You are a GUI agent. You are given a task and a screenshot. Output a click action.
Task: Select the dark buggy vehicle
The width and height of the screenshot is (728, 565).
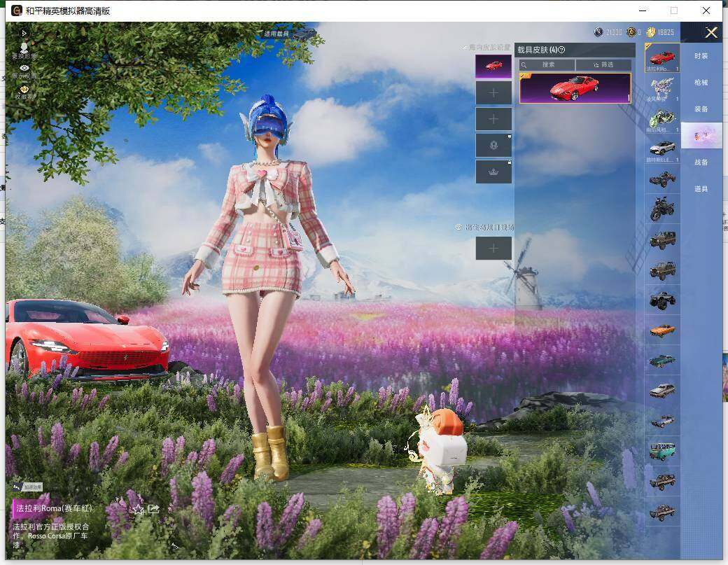tap(662, 179)
